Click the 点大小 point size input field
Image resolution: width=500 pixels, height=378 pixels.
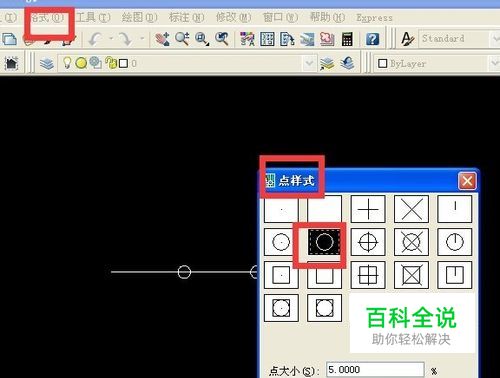[x=375, y=370]
